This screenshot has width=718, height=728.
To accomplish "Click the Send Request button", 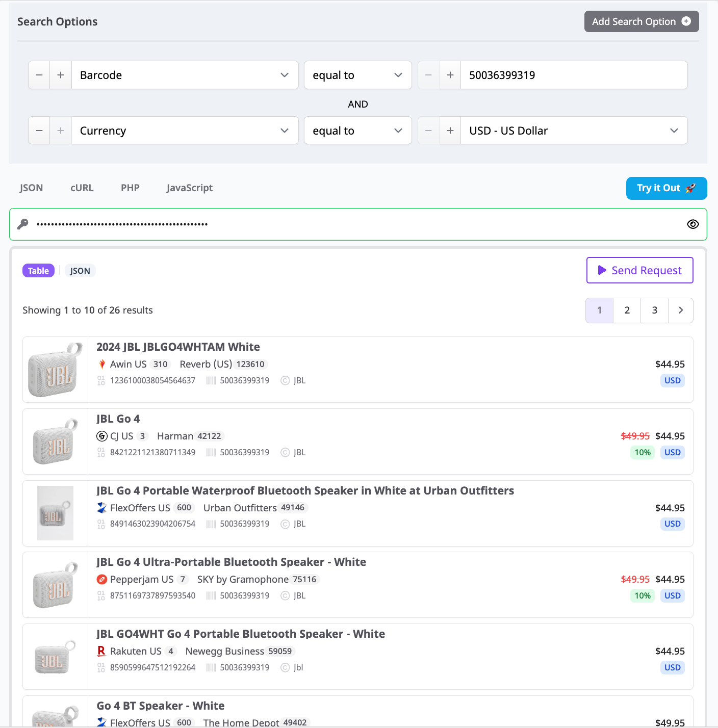I will (640, 270).
